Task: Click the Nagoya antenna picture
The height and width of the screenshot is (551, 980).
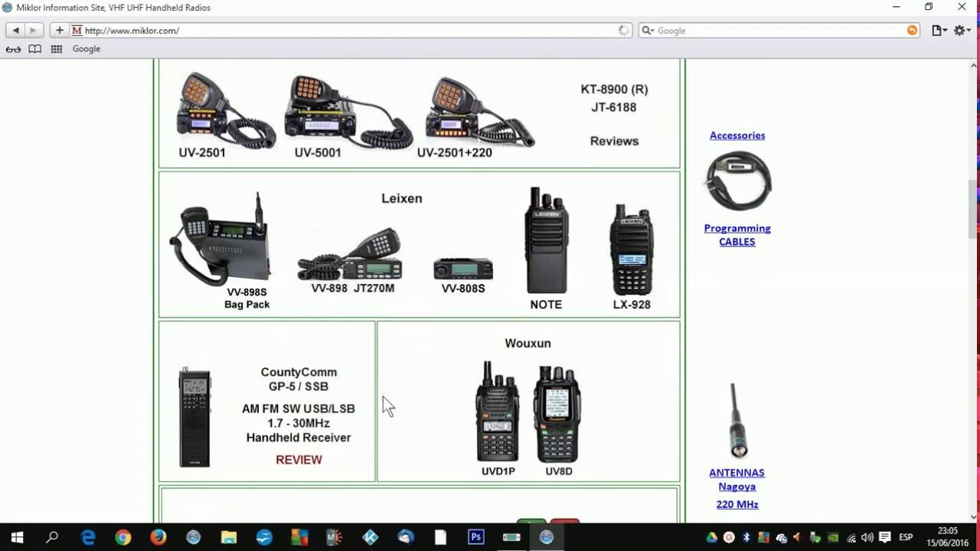Action: click(x=737, y=419)
